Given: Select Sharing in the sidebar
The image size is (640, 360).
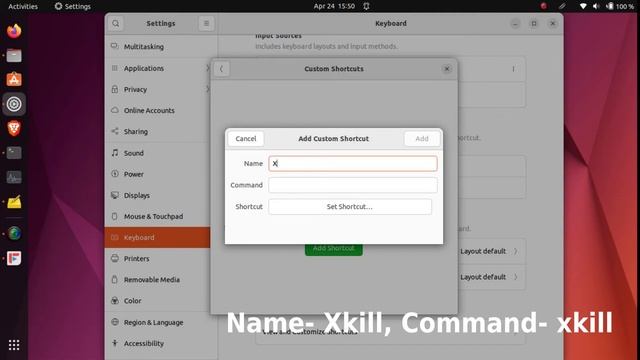Looking at the screenshot, I should point(158,131).
